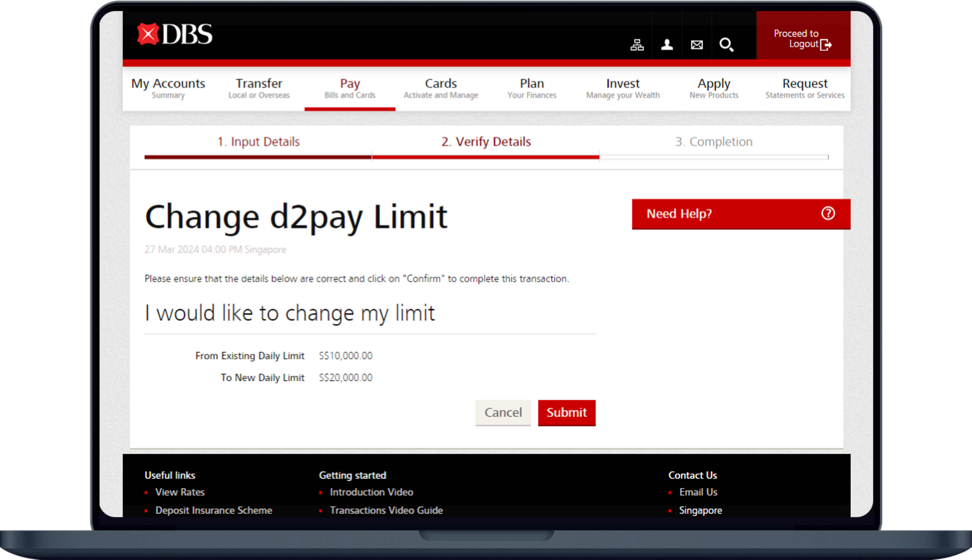The image size is (972, 560).
Task: Open Introduction Video link
Action: coord(372,492)
